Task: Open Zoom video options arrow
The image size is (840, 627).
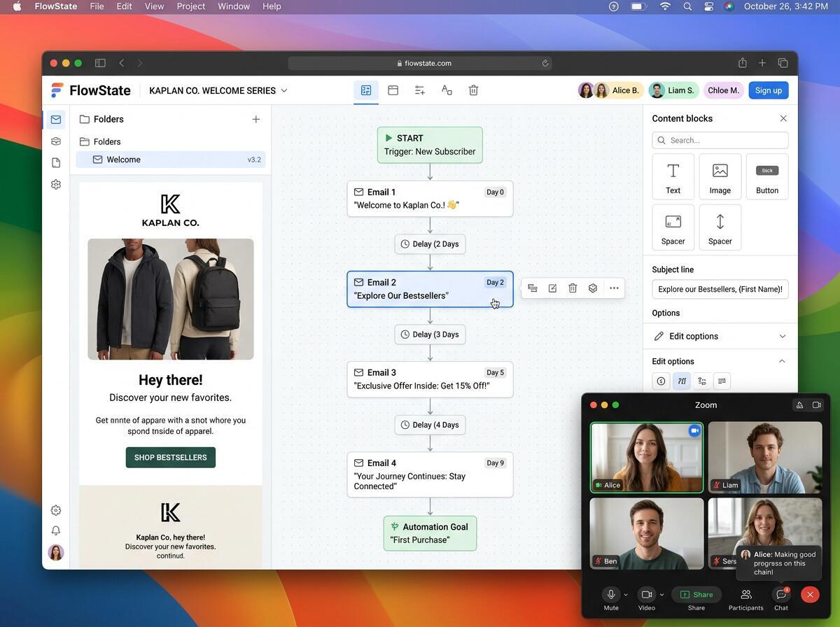Action: point(661,595)
